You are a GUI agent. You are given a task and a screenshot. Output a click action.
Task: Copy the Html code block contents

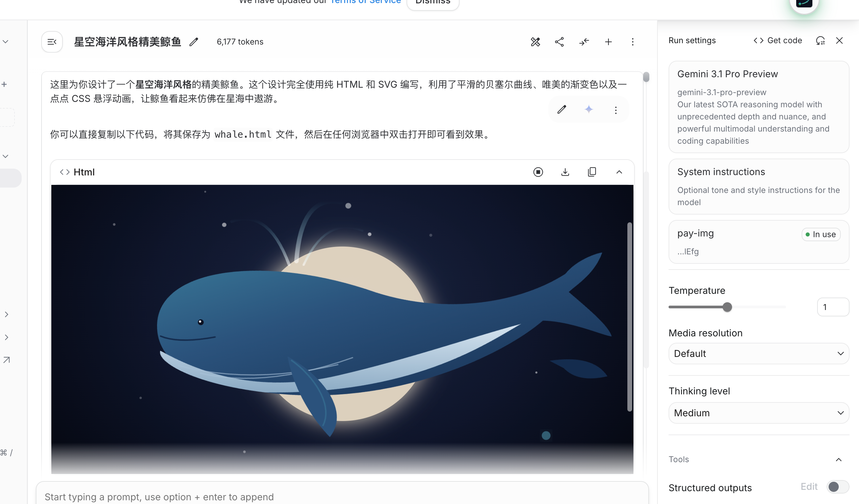pyautogui.click(x=592, y=172)
